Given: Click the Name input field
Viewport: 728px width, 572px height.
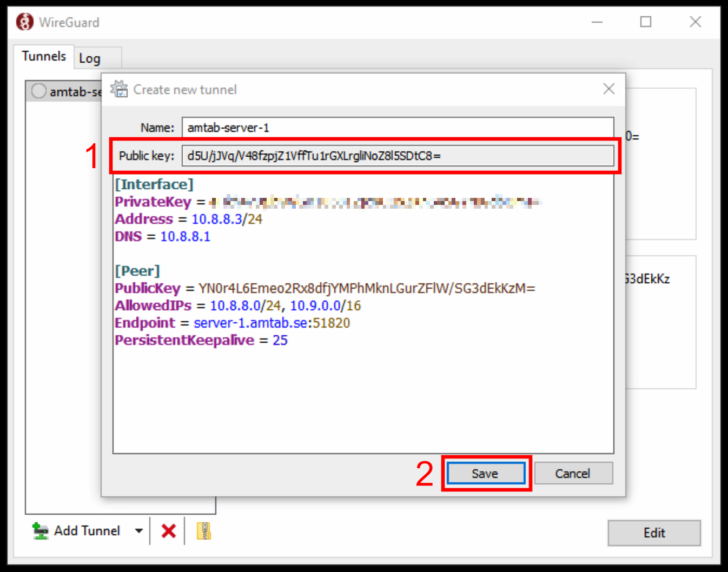Looking at the screenshot, I should click(x=398, y=128).
